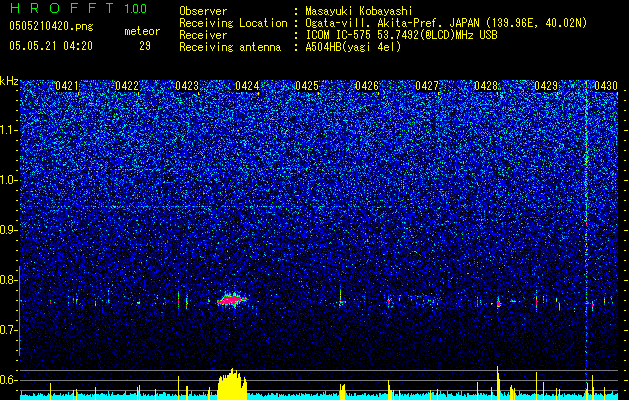Click the Receiving Location field label
Screen dimensions: 629x400
point(233,23)
